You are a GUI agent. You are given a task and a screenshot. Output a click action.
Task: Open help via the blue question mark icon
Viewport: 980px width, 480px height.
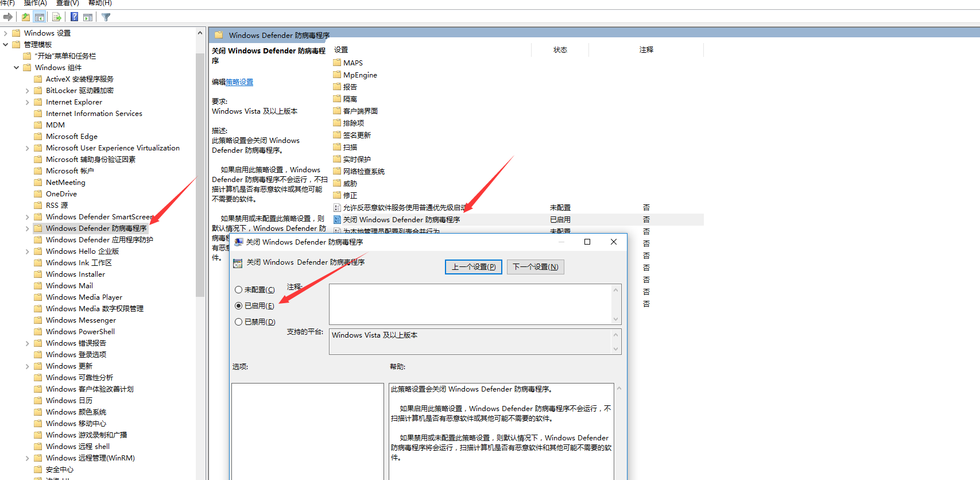click(x=74, y=17)
